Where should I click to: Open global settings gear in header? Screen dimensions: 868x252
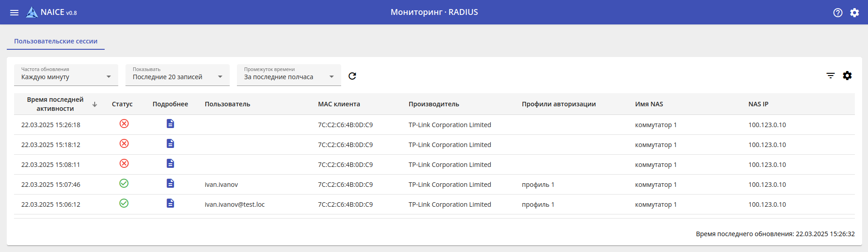point(854,13)
